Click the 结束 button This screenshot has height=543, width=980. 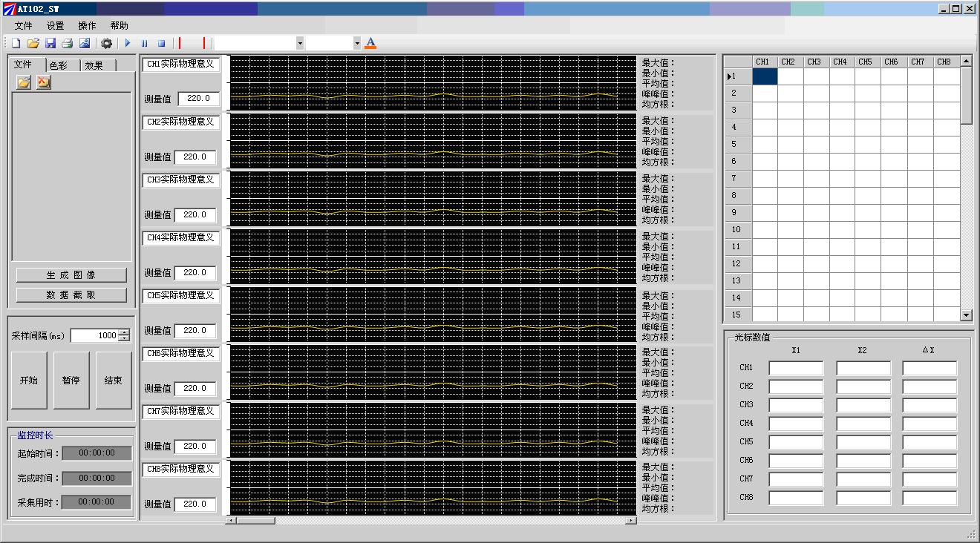(x=114, y=381)
